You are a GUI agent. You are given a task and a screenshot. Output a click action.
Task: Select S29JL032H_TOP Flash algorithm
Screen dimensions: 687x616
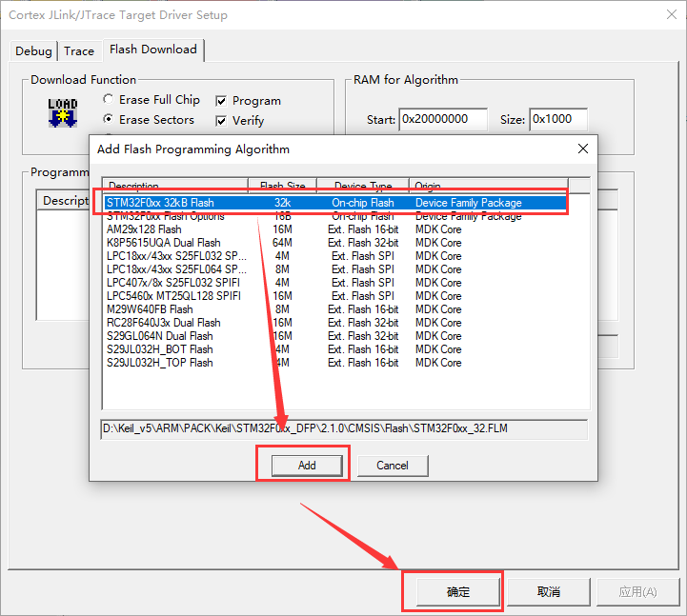335,363
